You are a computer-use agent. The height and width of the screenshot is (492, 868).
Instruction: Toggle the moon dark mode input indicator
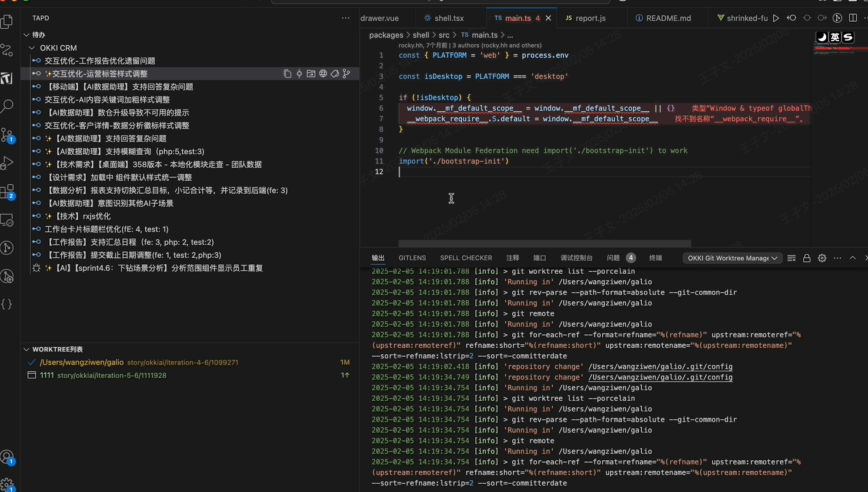click(822, 37)
